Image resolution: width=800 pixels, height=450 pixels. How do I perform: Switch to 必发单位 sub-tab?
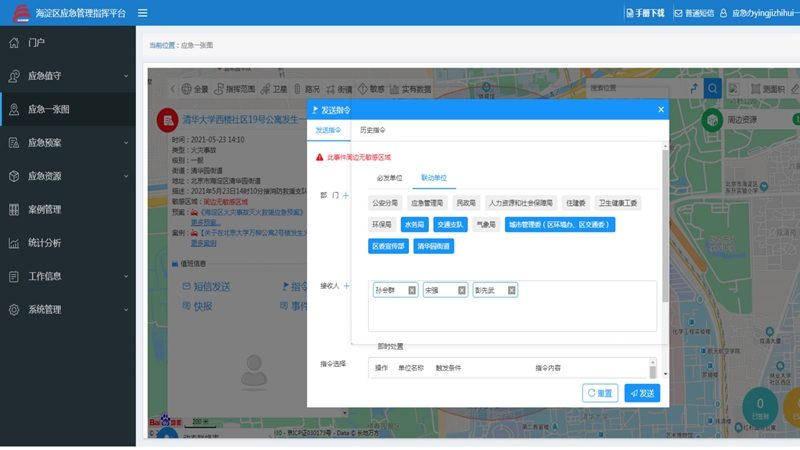click(x=389, y=178)
